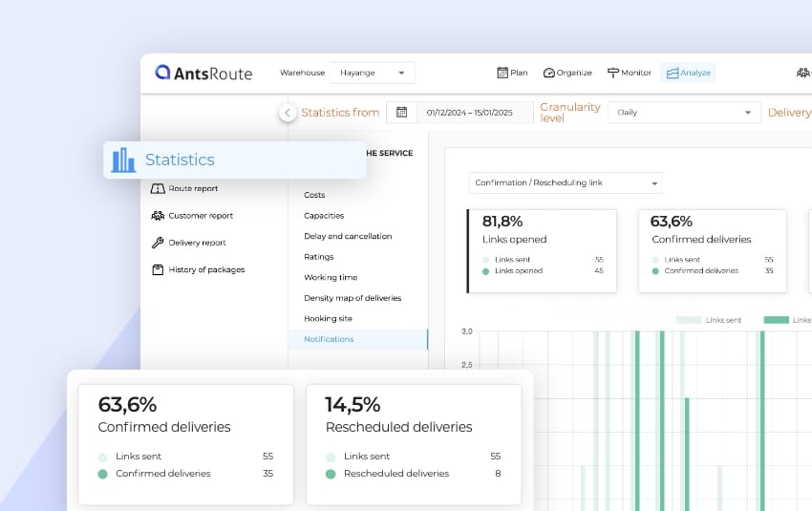Select the small 63,6% Confirmed deliveries card
The height and width of the screenshot is (511, 812).
click(713, 251)
